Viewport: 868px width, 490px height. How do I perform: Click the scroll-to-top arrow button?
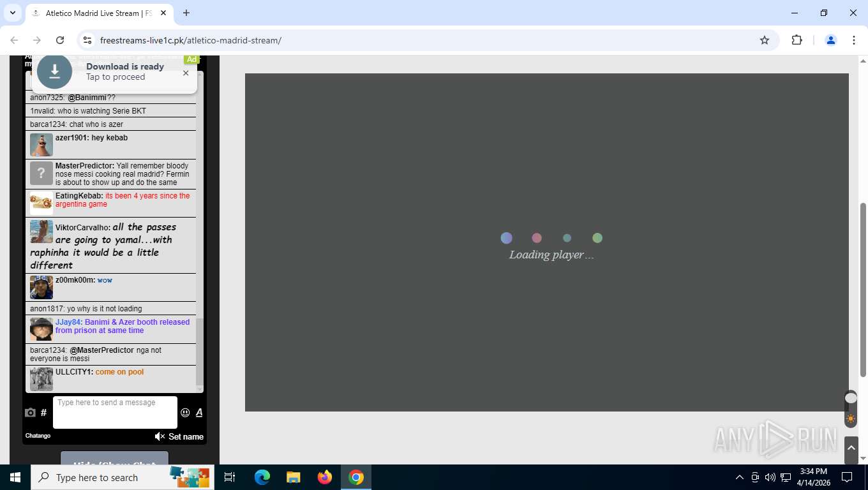pos(851,450)
